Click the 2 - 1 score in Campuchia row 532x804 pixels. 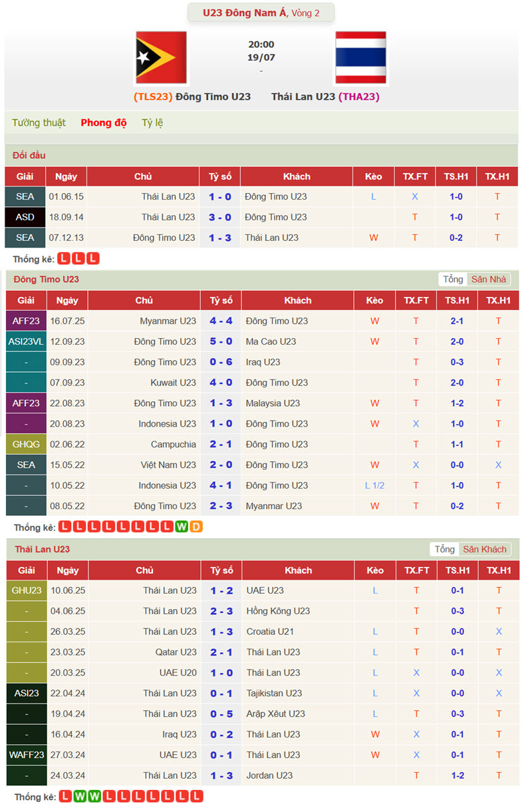(x=221, y=444)
